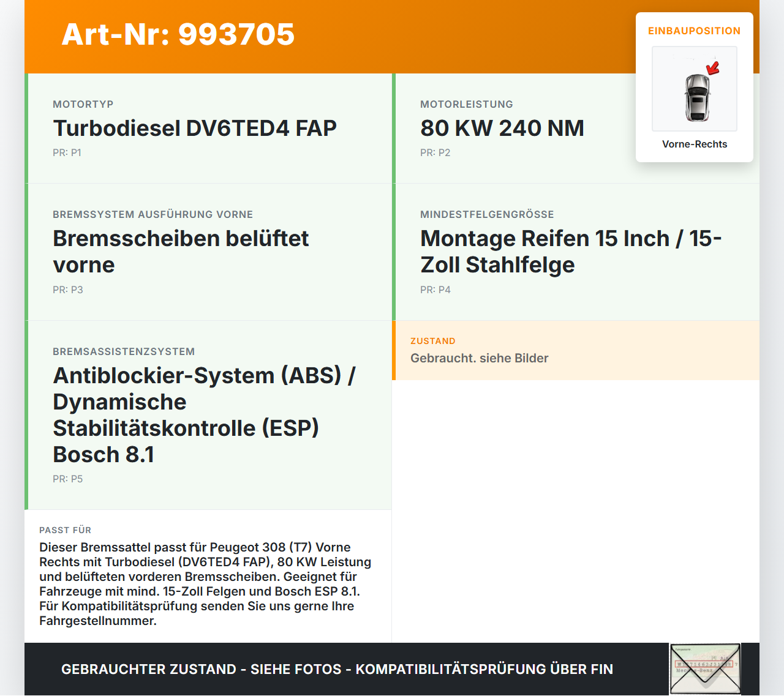Click the GEBRAUCHTER ZUSTAND footer banner text
Image resolution: width=784 pixels, height=696 pixels.
pyautogui.click(x=337, y=669)
